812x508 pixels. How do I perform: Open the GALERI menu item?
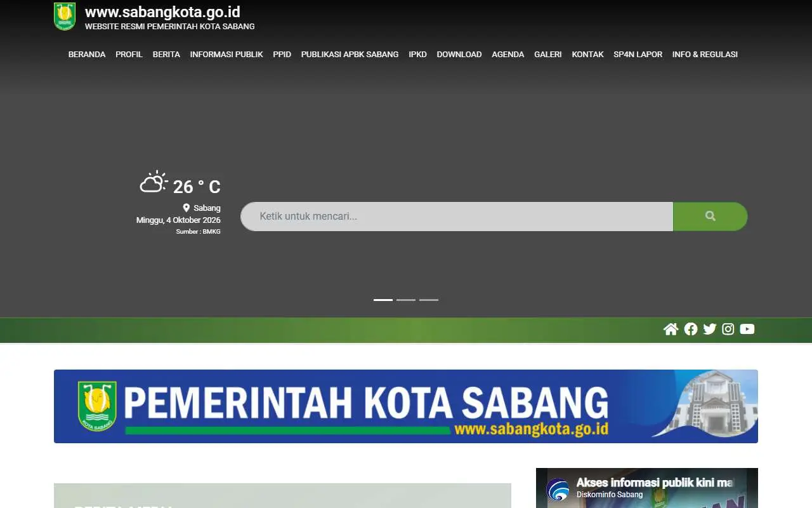(548, 55)
